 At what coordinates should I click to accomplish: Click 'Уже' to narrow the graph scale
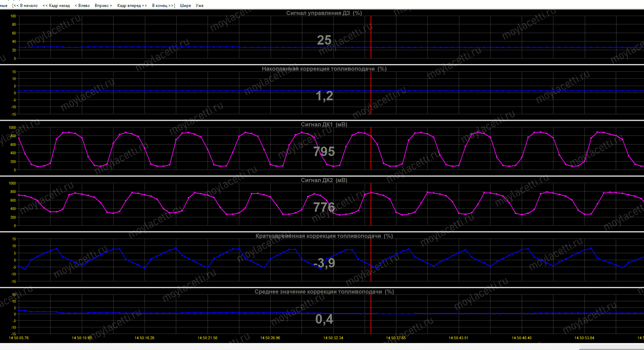pyautogui.click(x=200, y=6)
